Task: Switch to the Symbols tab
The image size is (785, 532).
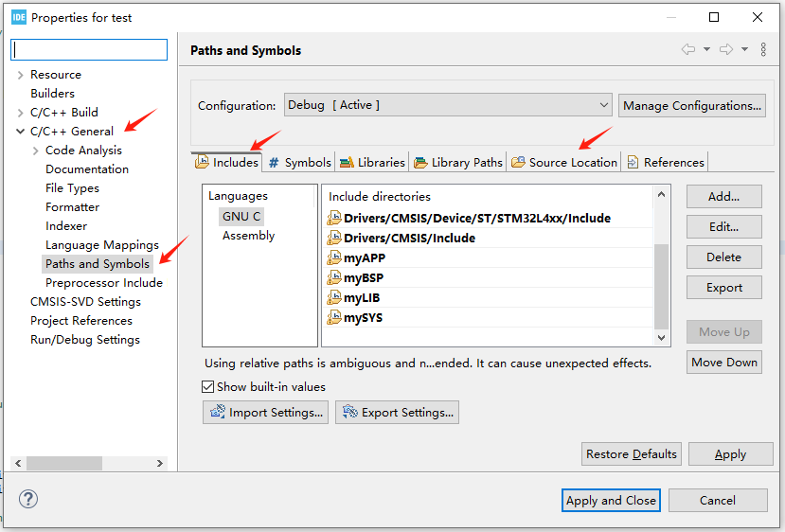Action: [x=299, y=162]
